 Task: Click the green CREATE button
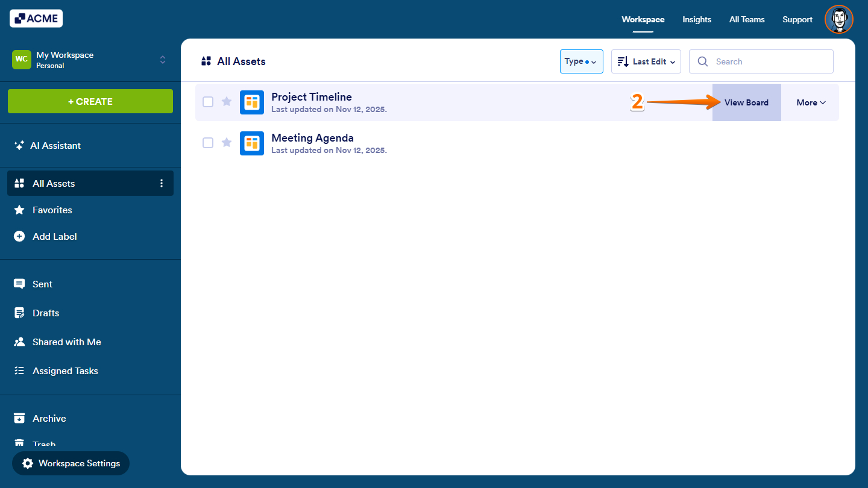[x=90, y=101]
